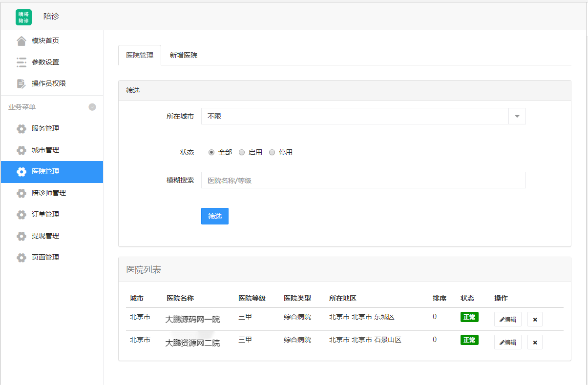Screen dimensions: 588x385
Task: Open 提现管理 withdrawal management
Action: point(44,236)
